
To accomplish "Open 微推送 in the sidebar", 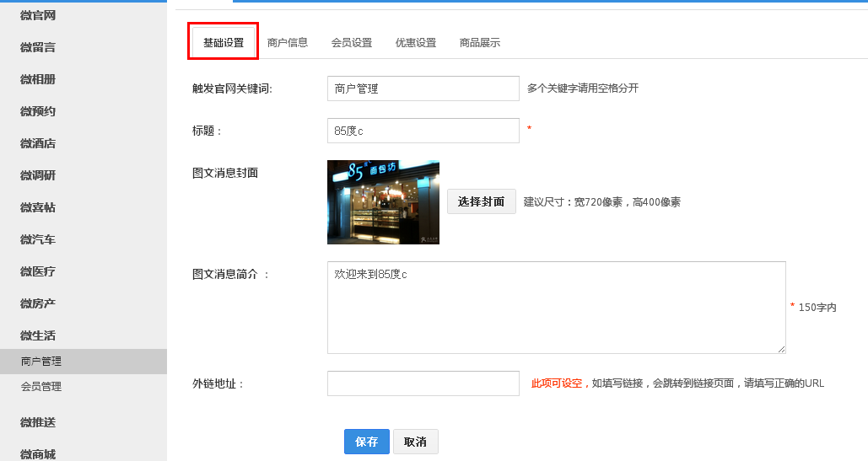I will click(38, 423).
